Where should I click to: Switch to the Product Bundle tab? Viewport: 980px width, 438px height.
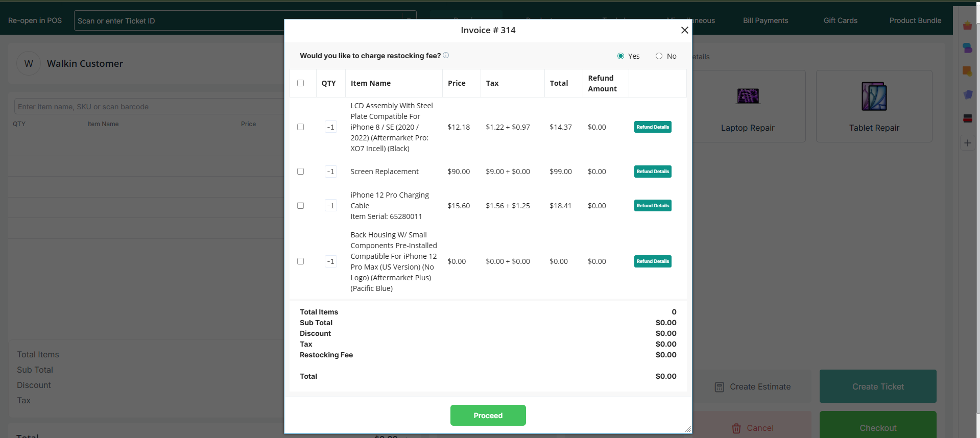click(x=915, y=20)
